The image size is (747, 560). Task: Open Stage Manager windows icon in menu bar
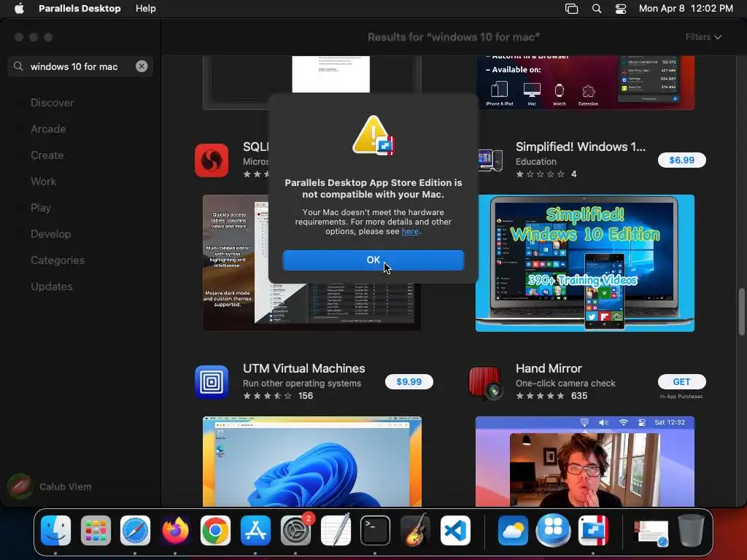coord(571,9)
